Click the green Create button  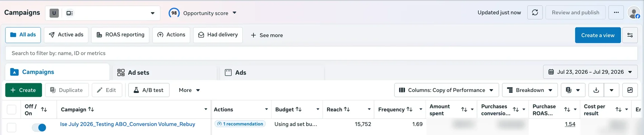coord(23,90)
